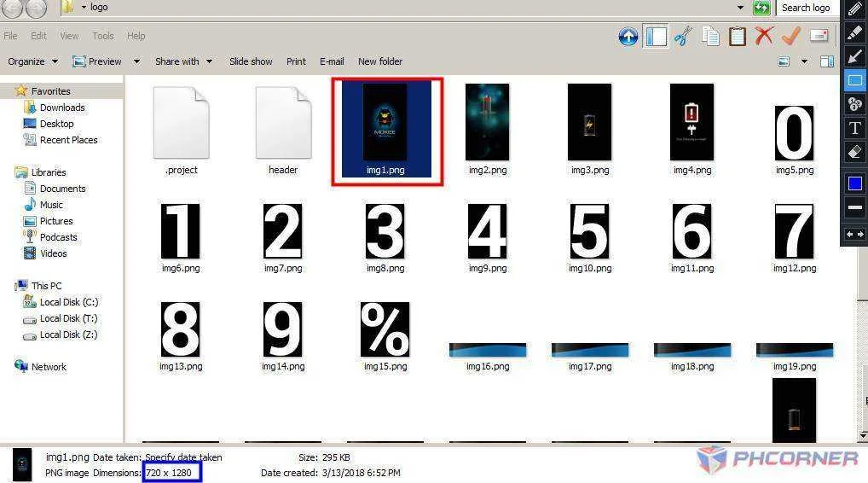868x483 pixels.
Task: Click the Search logo input field
Action: 807,8
